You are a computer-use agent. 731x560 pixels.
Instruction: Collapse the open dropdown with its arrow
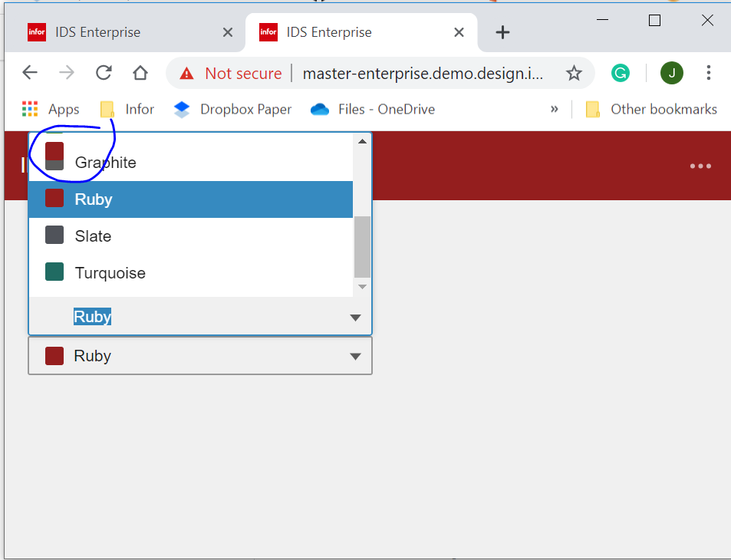click(x=355, y=318)
